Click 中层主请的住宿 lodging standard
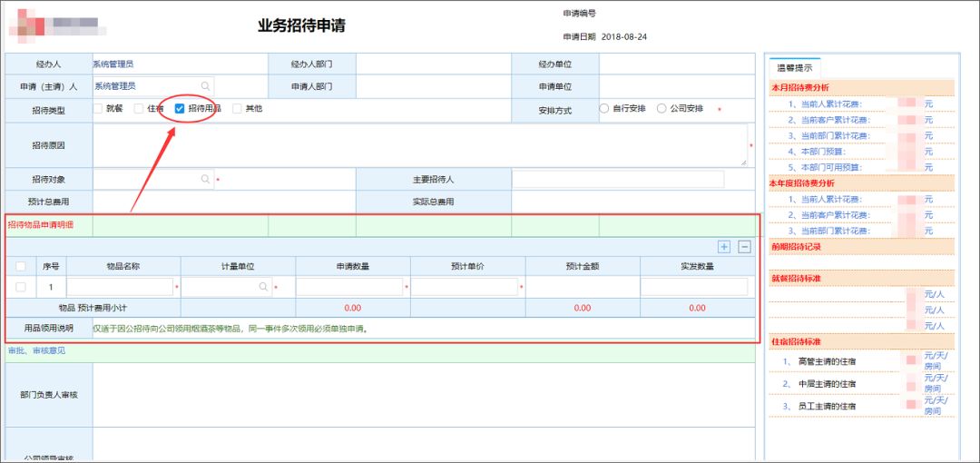The height and width of the screenshot is (463, 980). pos(827,383)
